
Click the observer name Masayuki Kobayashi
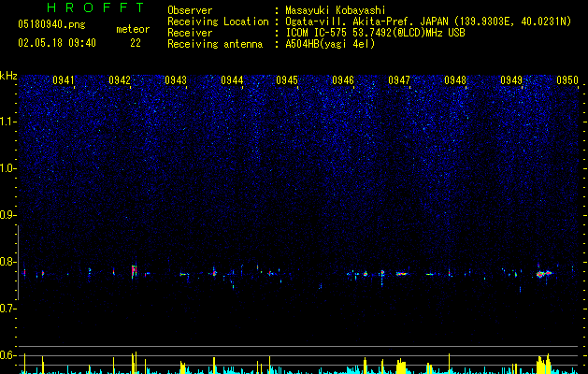[336, 10]
